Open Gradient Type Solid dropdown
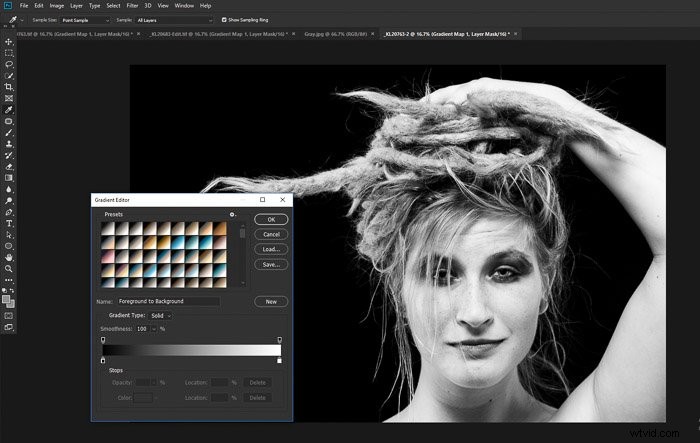This screenshot has height=443, width=700. pos(160,316)
